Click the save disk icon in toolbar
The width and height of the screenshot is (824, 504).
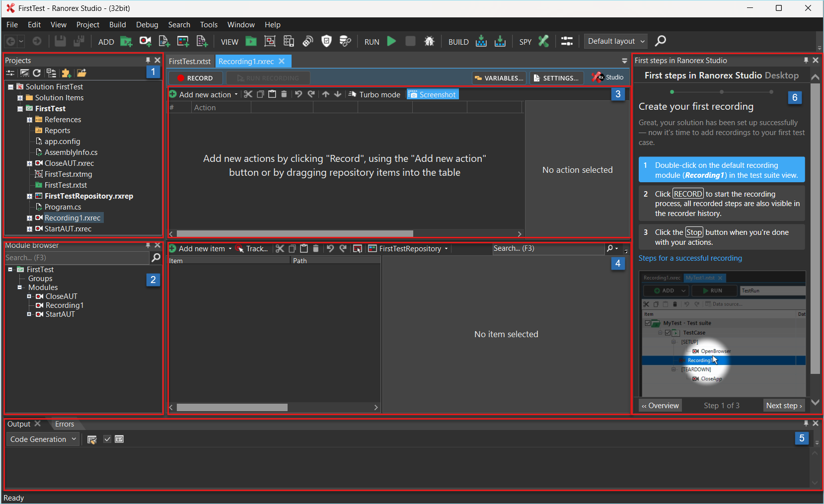click(60, 41)
